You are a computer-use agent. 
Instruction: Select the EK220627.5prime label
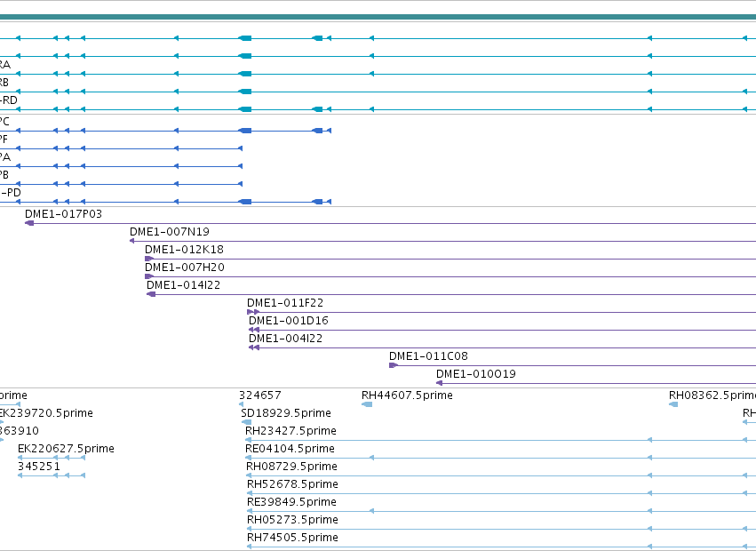pyautogui.click(x=66, y=449)
